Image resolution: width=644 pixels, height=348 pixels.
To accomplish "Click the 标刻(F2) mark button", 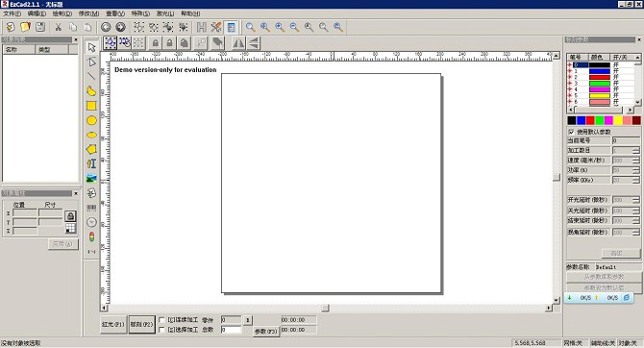I will (141, 324).
